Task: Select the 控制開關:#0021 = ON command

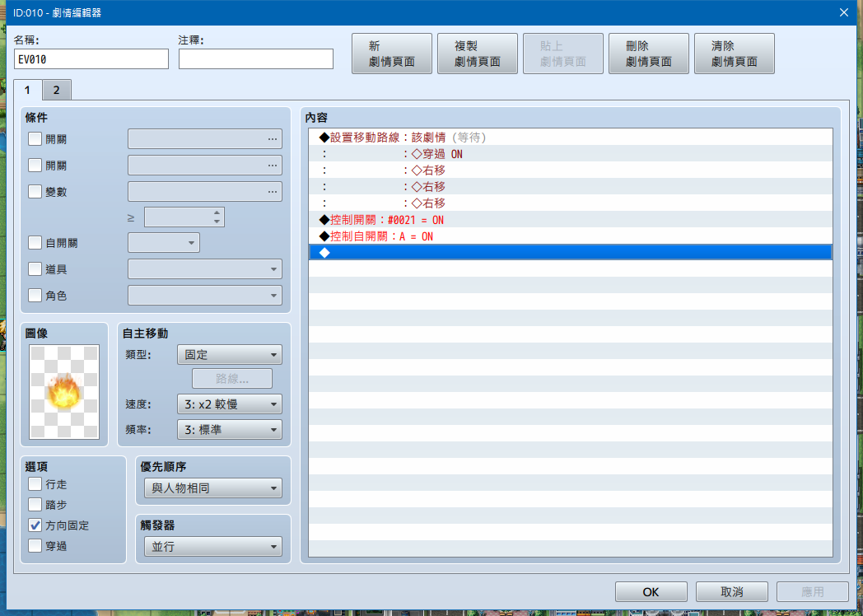Action: [570, 220]
